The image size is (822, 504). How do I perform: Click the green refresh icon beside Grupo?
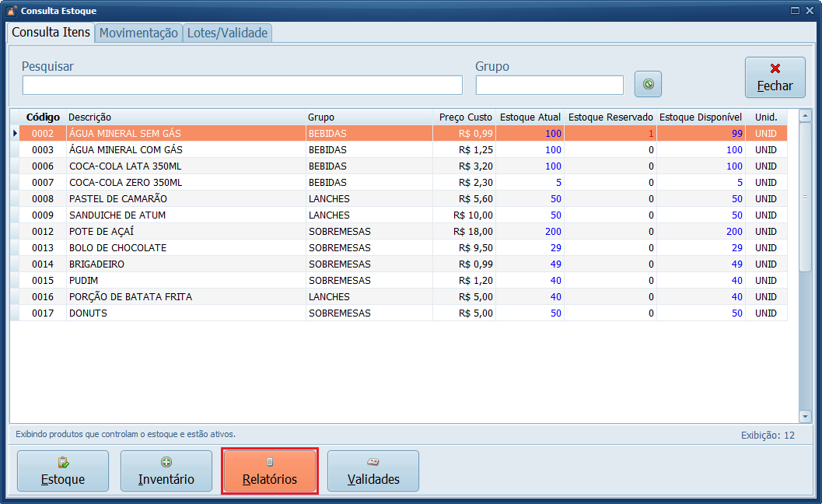[648, 84]
